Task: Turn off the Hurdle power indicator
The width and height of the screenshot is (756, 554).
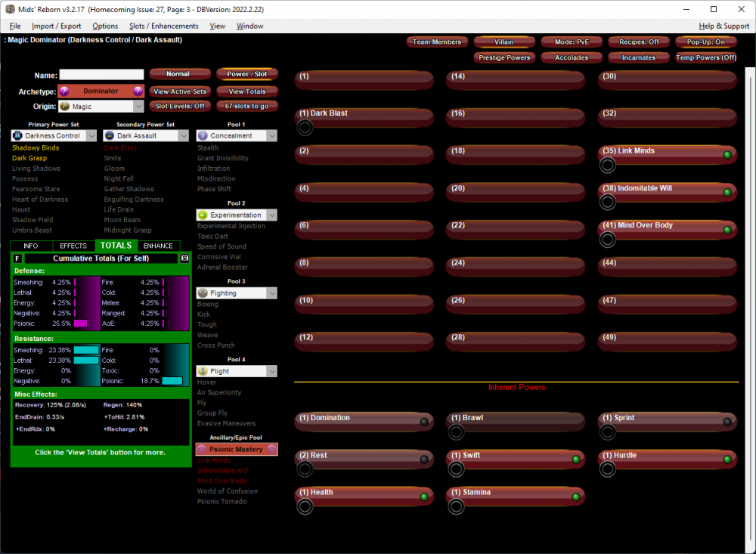Action: click(x=727, y=460)
